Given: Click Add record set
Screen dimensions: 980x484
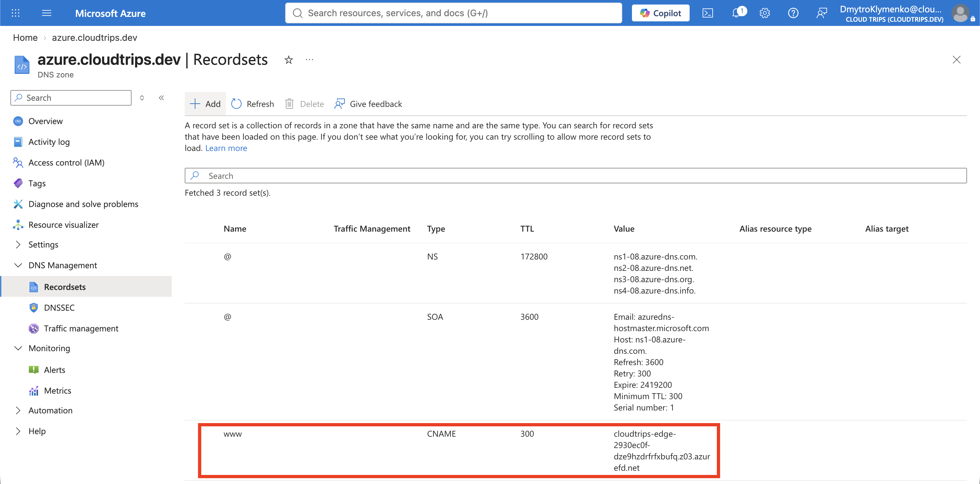Looking at the screenshot, I should [205, 104].
